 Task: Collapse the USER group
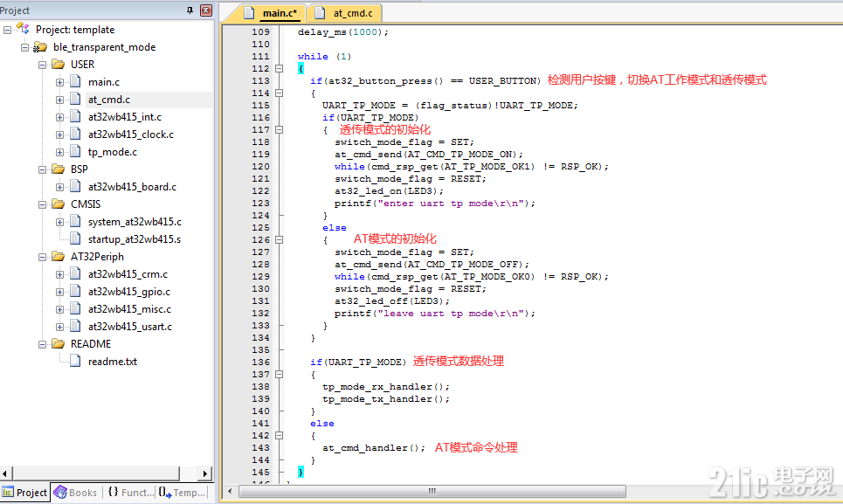coord(42,65)
